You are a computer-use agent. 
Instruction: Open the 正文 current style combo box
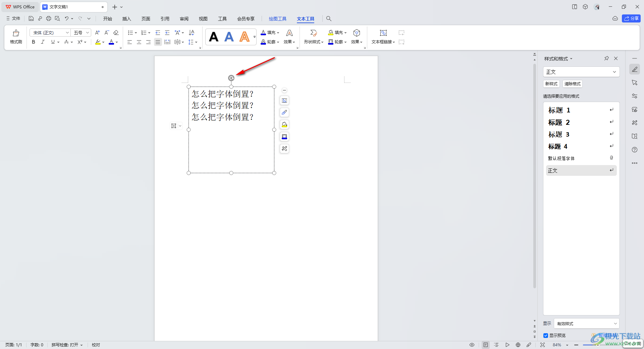581,72
